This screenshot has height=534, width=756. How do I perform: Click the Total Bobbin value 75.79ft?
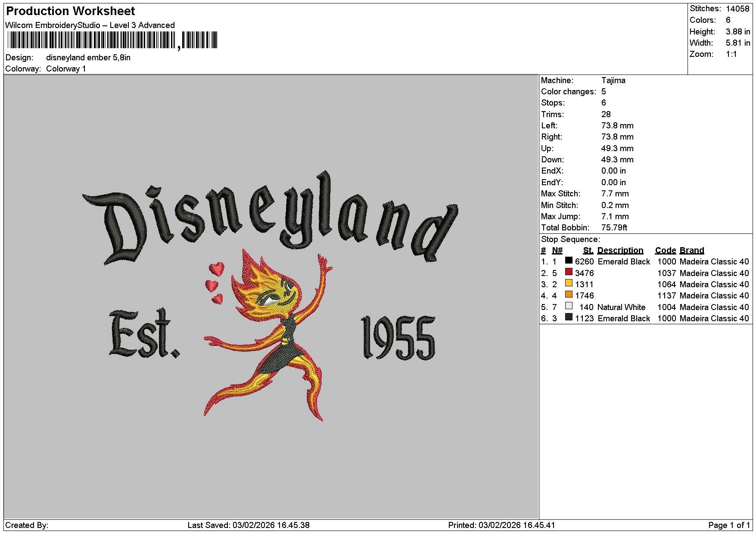[614, 228]
